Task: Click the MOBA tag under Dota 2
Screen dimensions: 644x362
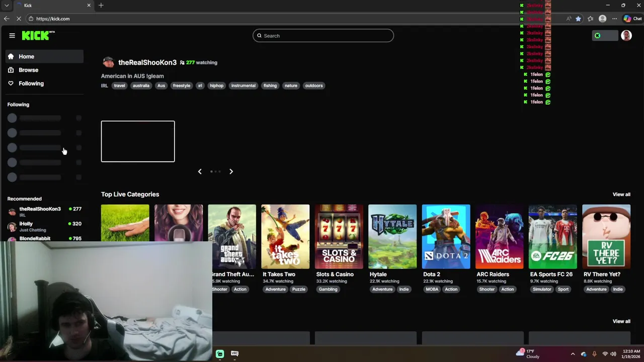Action: (x=432, y=289)
